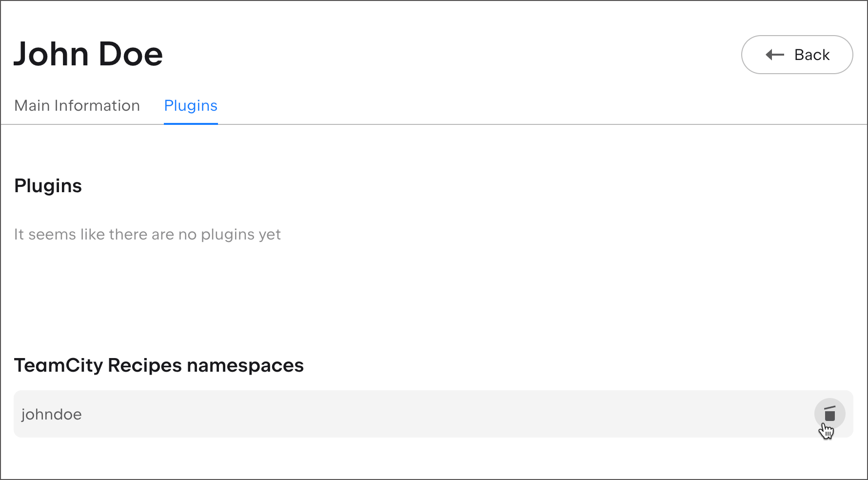This screenshot has width=868, height=480.
Task: Click the word 'TeamCity' in the heading
Action: [x=59, y=365]
